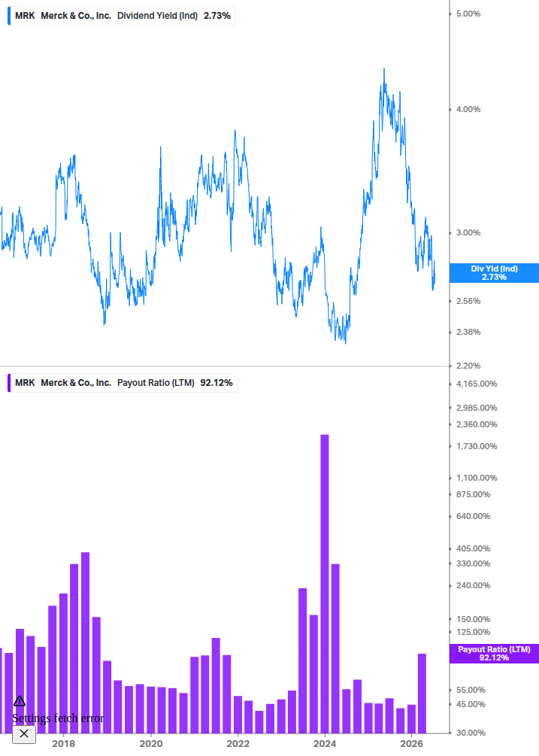Click the 150.00% payout axis label
Image resolution: width=539 pixels, height=756 pixels.
pyautogui.click(x=473, y=618)
